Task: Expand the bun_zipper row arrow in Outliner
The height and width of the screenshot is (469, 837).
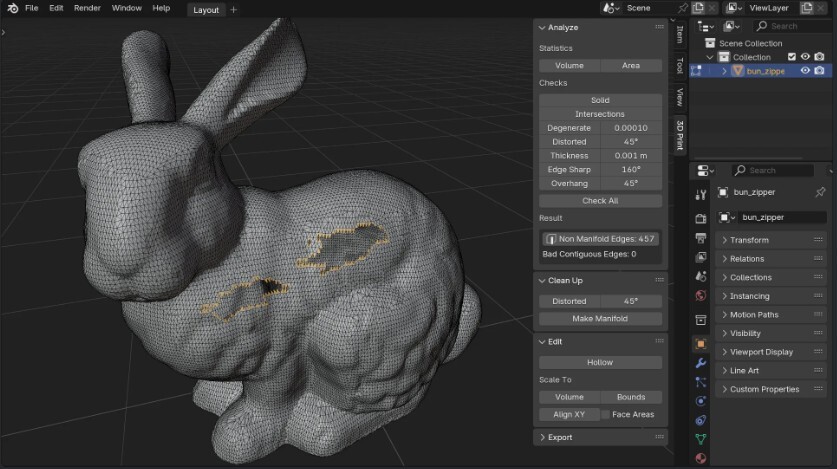Action: (x=724, y=71)
